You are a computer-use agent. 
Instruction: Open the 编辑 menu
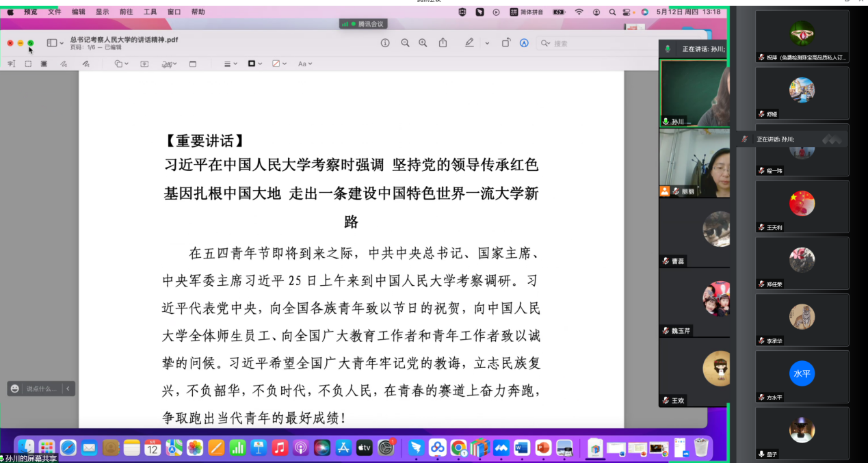pos(79,12)
